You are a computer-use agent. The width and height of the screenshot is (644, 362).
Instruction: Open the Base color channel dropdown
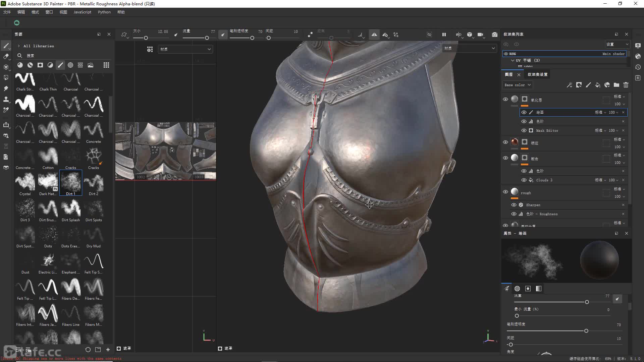[x=518, y=85]
